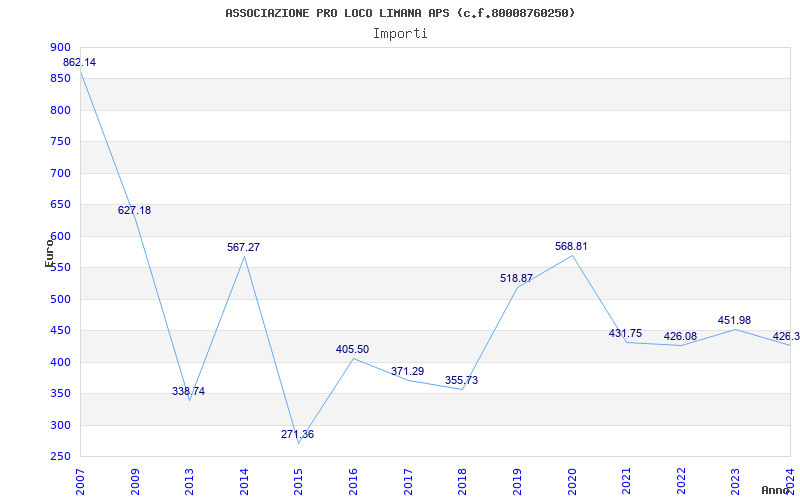Image resolution: width=800 pixels, height=500 pixels.
Task: Select the 405.50 data label
Action: click(x=352, y=349)
